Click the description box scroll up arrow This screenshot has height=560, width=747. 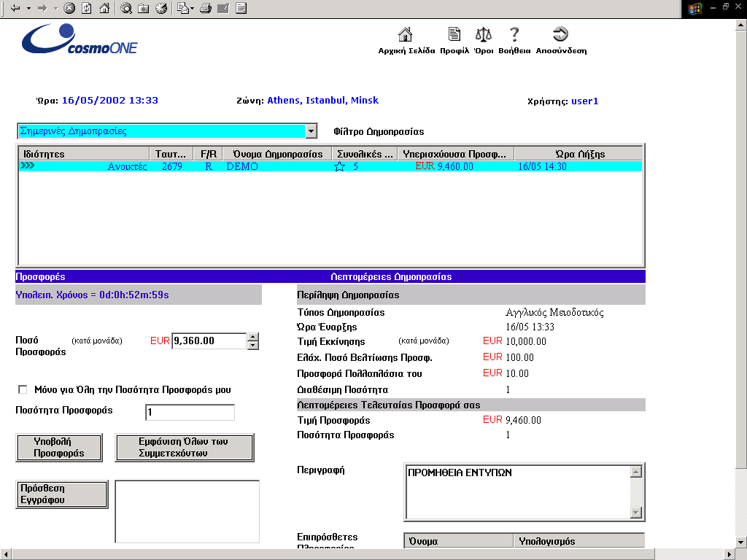pyautogui.click(x=636, y=472)
